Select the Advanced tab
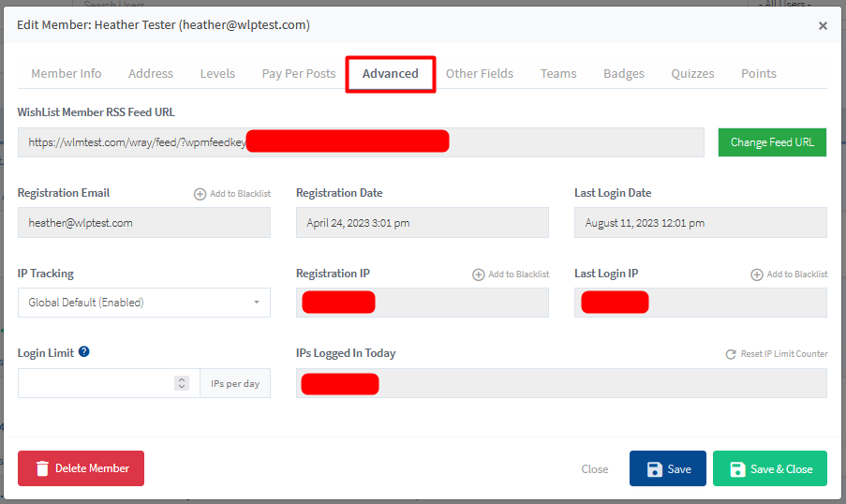 coord(390,73)
